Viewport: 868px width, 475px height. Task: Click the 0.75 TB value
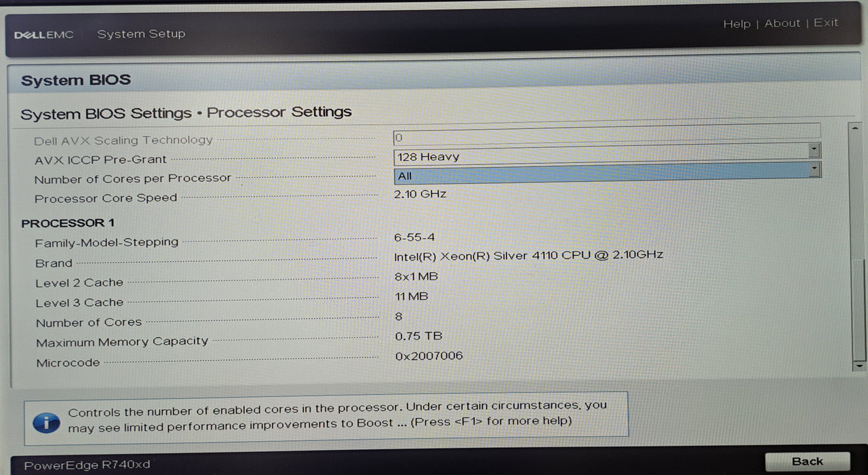click(x=418, y=336)
